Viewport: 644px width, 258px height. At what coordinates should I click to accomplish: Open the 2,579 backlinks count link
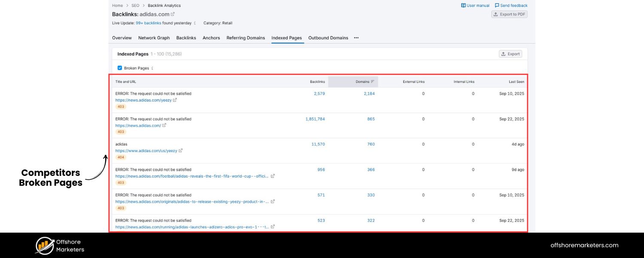point(319,93)
